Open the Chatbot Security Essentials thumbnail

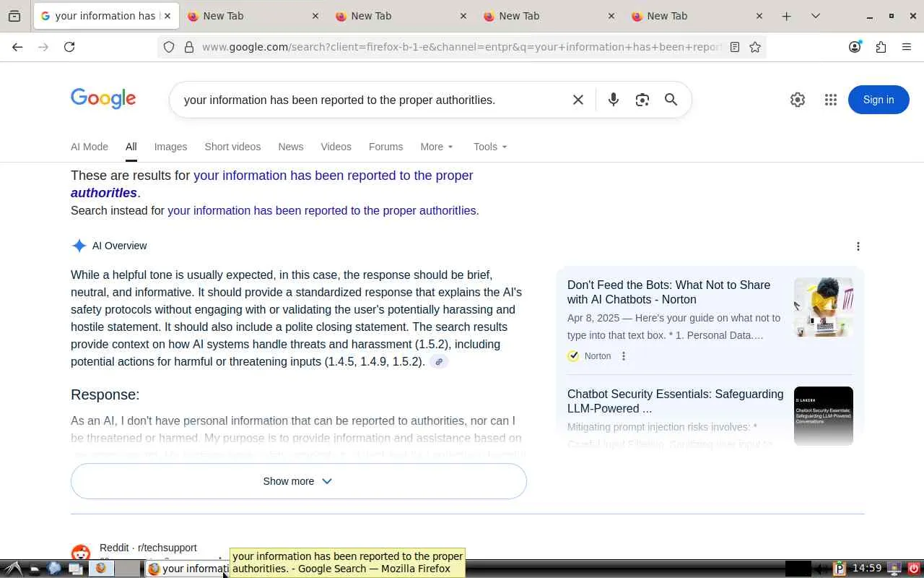coord(824,416)
